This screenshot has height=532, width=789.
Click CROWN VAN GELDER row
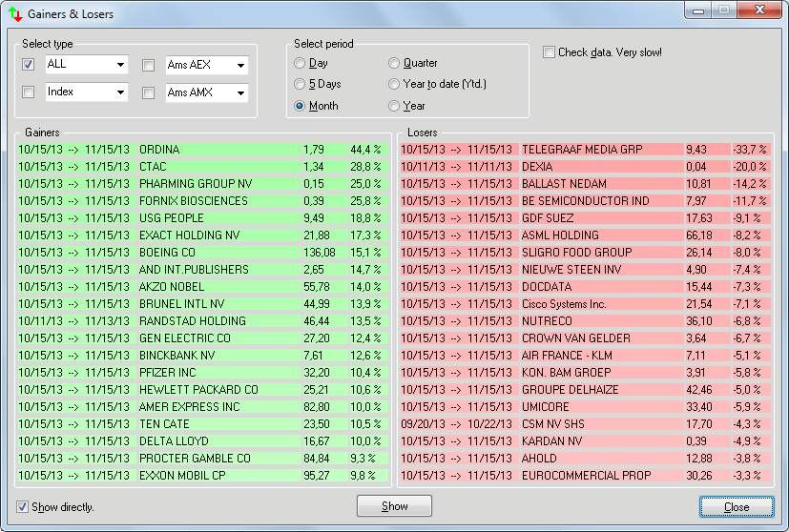point(586,338)
